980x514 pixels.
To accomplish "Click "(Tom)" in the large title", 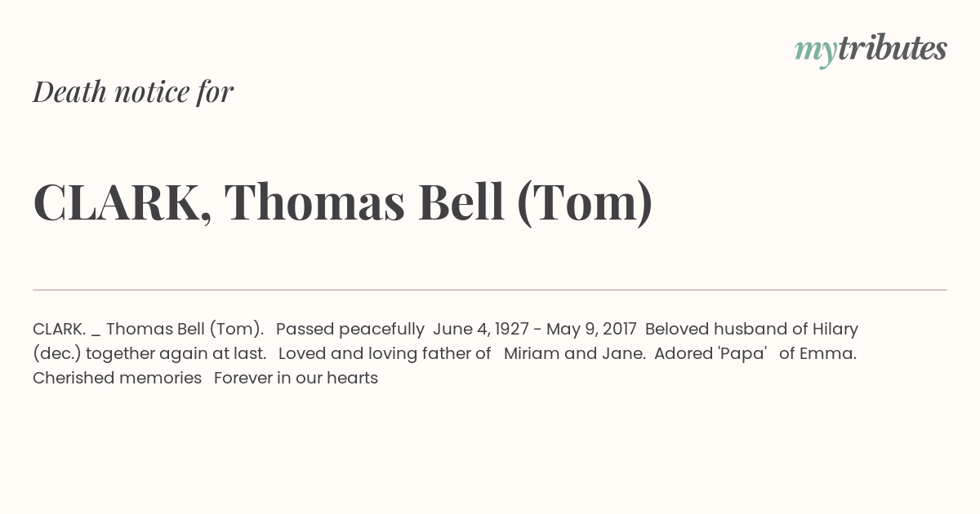I will pyautogui.click(x=585, y=202).
